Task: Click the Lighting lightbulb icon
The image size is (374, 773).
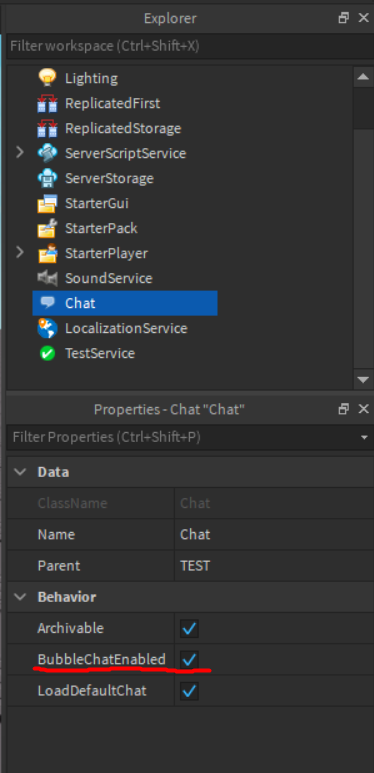Action: [47, 78]
